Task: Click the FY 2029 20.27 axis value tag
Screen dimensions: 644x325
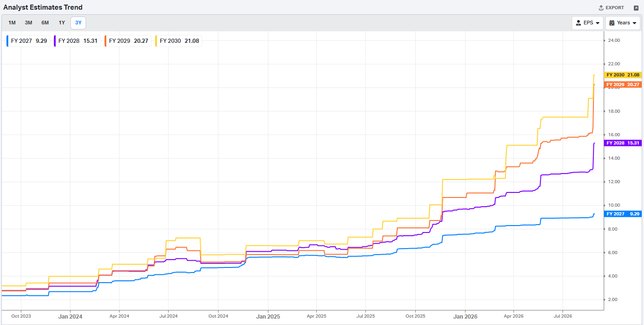Action: pyautogui.click(x=623, y=85)
